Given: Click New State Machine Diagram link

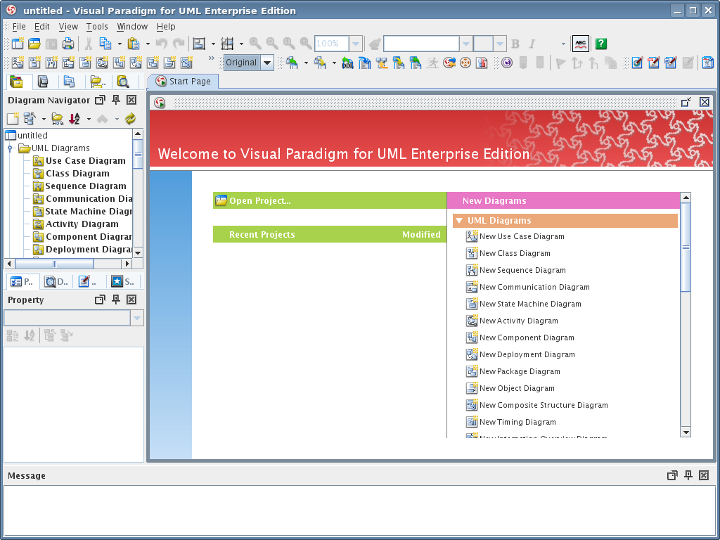Looking at the screenshot, I should tap(530, 304).
